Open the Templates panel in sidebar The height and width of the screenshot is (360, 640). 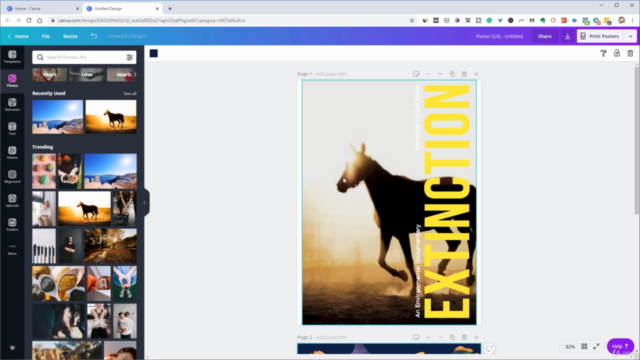point(12,56)
